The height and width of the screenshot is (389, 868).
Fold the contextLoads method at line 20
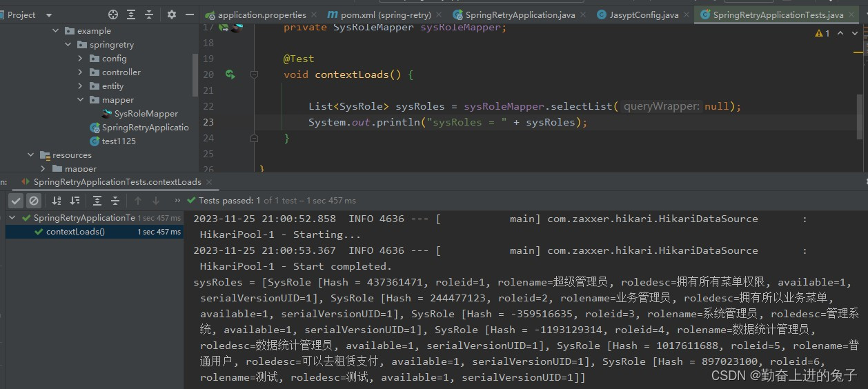tap(254, 74)
